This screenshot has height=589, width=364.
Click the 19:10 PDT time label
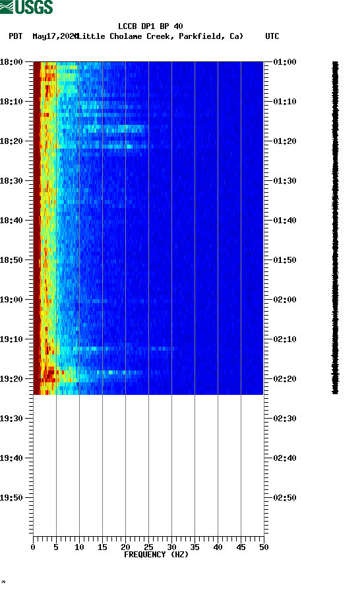pyautogui.click(x=11, y=339)
